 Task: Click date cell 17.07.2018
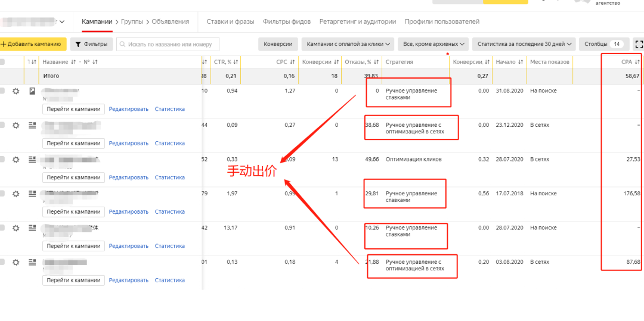510,194
